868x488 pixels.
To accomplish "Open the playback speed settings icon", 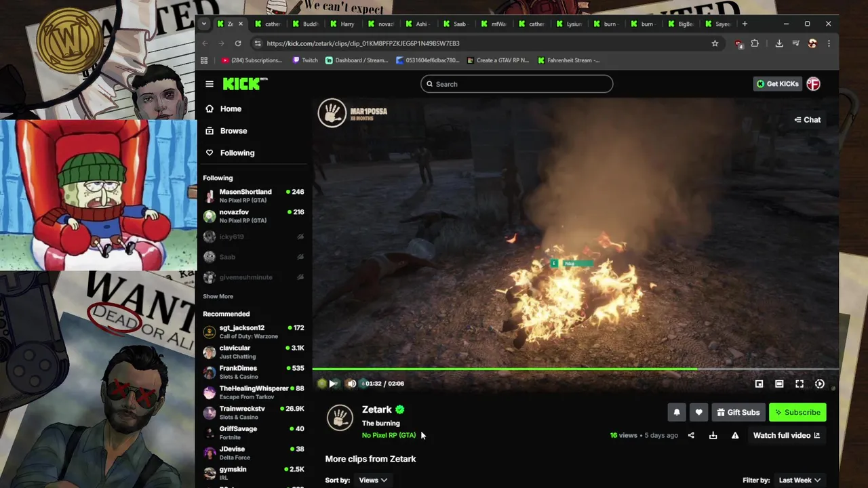I will [820, 384].
